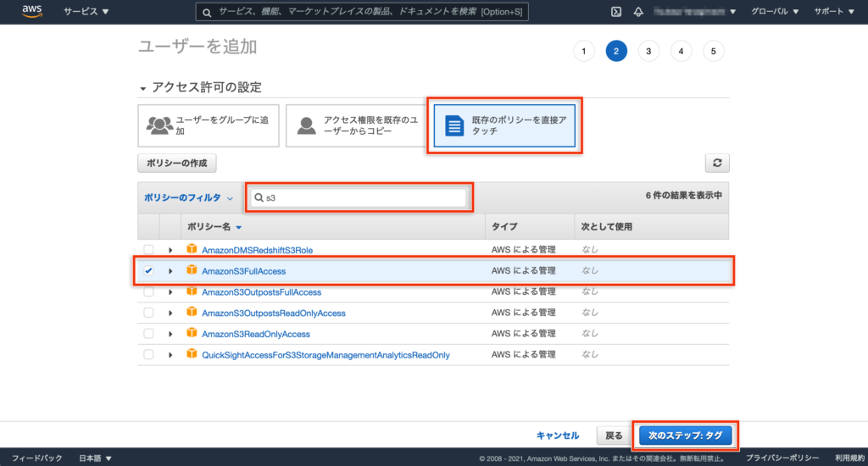Select ユーザーをグループに追加 option
The image size is (868, 466).
209,125
